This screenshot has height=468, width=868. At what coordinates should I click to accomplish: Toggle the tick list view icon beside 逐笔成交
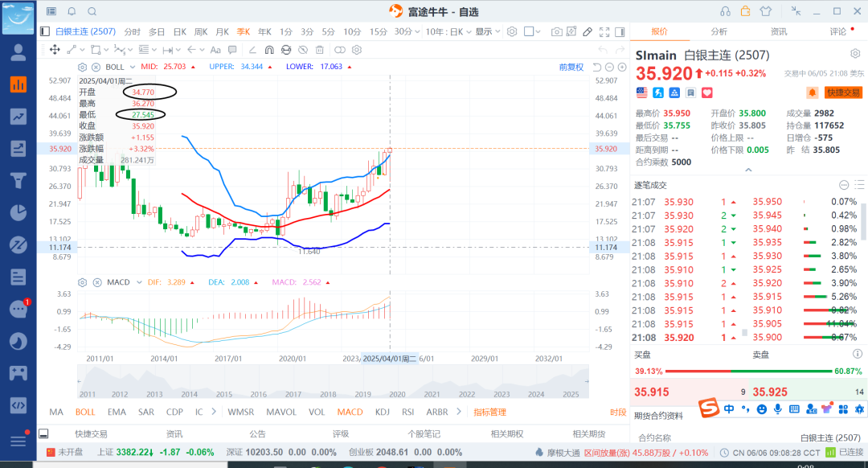click(x=859, y=185)
